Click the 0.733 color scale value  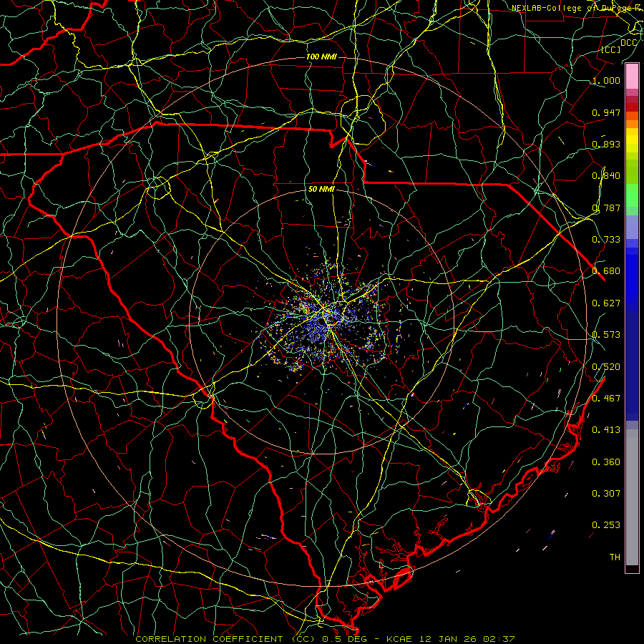[606, 240]
